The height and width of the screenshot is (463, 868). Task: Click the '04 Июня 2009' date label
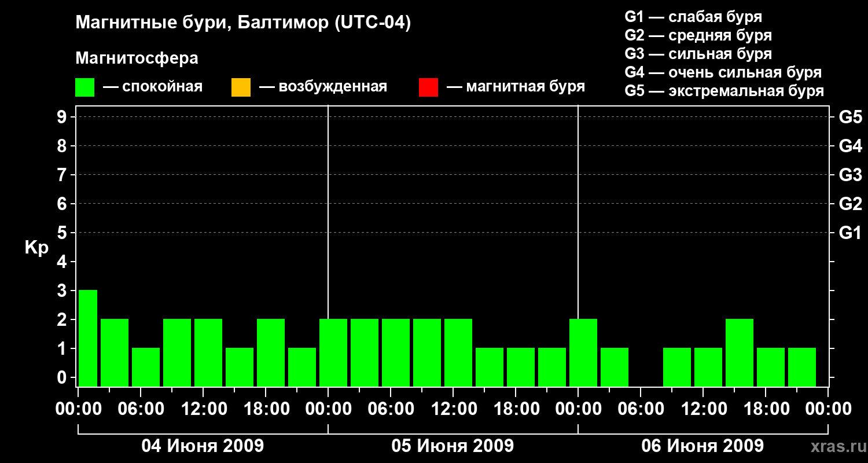[203, 446]
